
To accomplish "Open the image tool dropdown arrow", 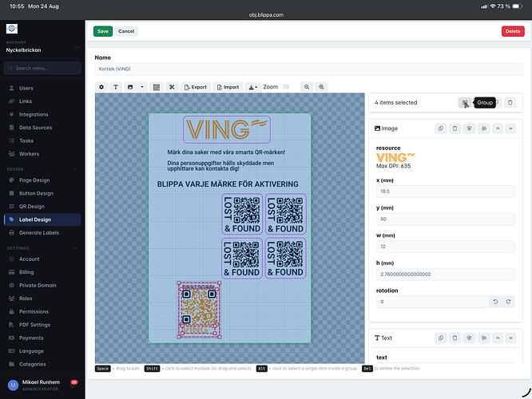I will (142, 87).
